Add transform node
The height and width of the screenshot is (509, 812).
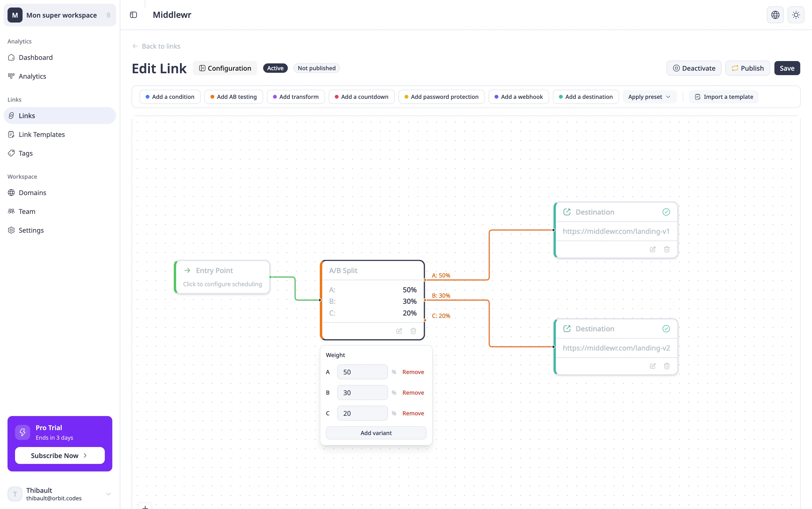(296, 97)
